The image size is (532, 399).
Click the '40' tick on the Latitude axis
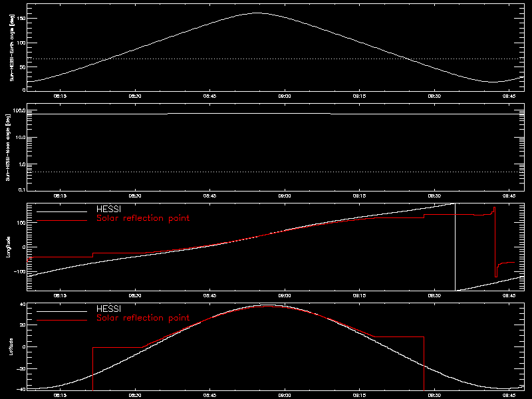[x=23, y=305]
